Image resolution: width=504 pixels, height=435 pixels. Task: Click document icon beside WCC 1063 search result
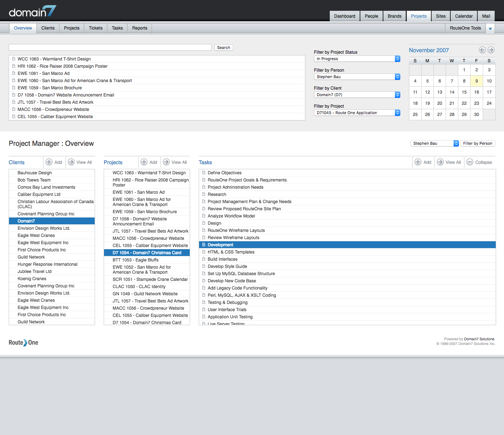tap(14, 59)
